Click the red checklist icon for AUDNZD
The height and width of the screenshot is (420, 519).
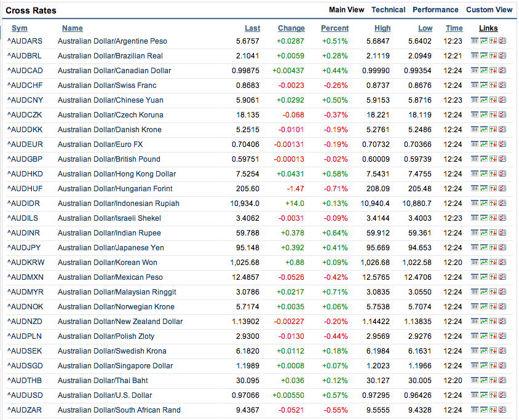[502, 322]
